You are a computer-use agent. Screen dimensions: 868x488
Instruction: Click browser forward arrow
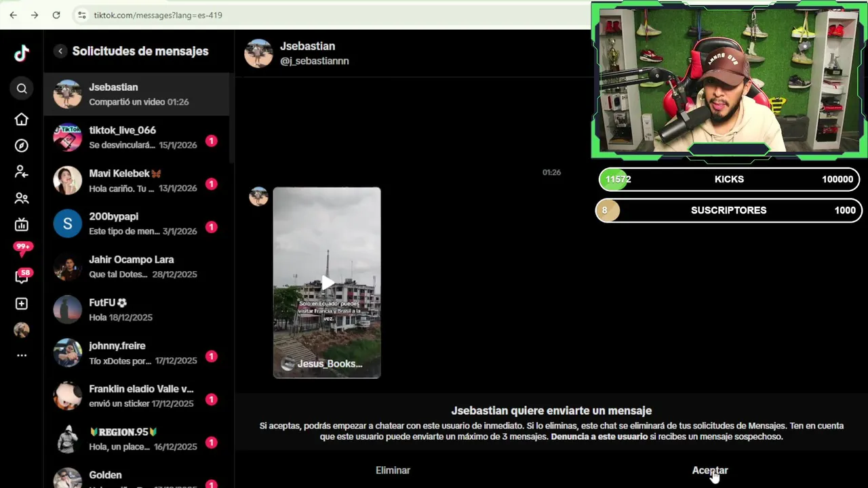pyautogui.click(x=35, y=15)
